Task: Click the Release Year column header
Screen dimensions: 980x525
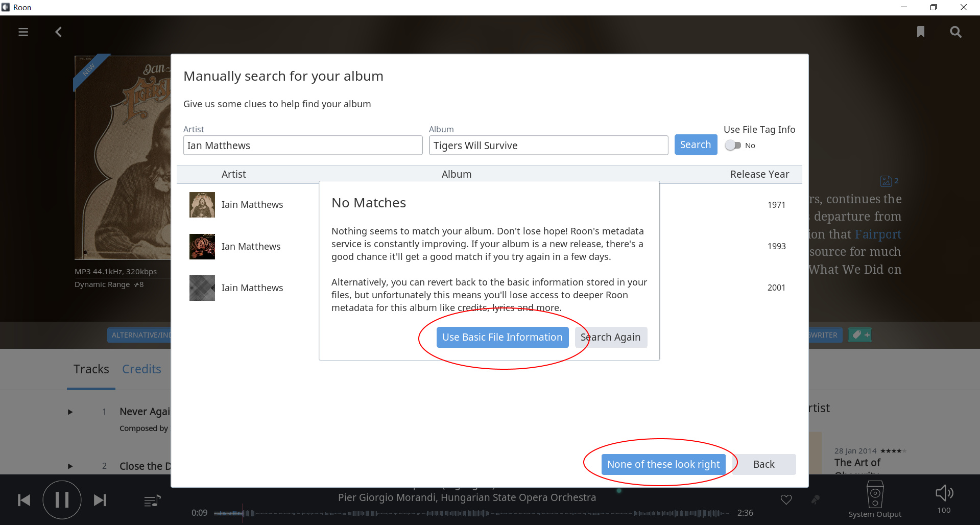Action: click(x=759, y=174)
